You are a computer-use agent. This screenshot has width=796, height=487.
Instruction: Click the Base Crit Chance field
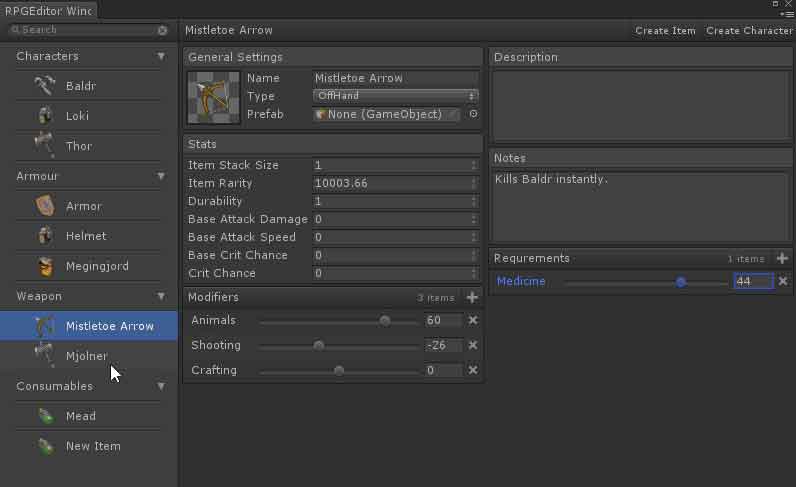pyautogui.click(x=395, y=255)
